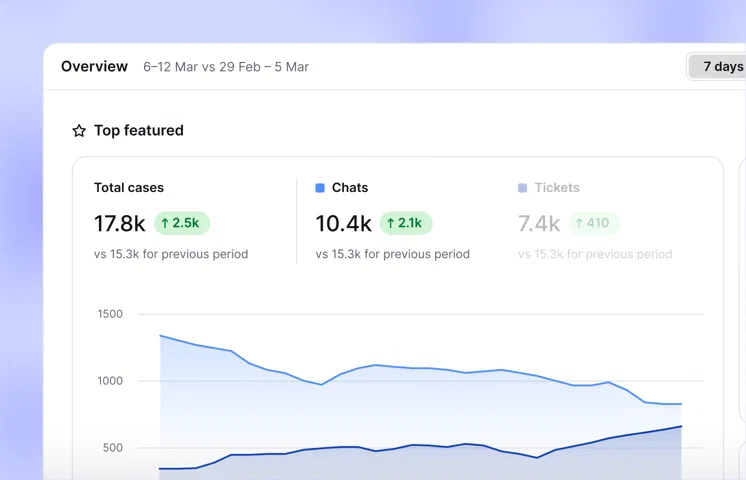Click previous period text under Chats
This screenshot has width=746, height=480.
(393, 254)
